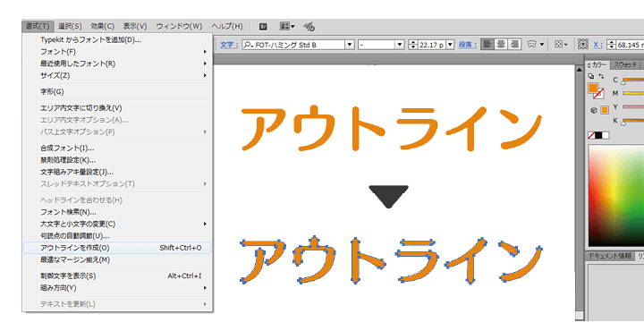Click the K black slider

pos(633,121)
